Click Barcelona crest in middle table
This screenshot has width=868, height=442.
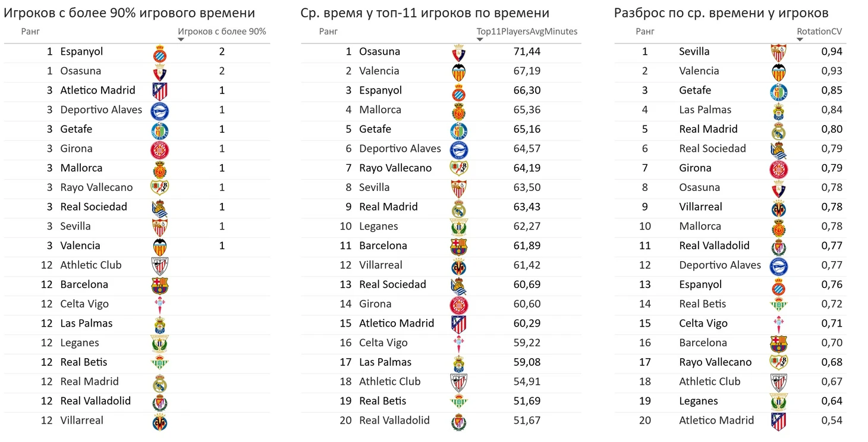[458, 247]
